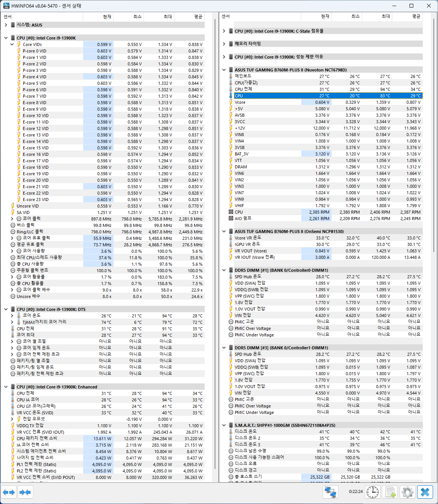Image resolution: width=438 pixels, height=504 pixels.
Task: Expand the C-State 점유율 group
Action: click(224, 31)
